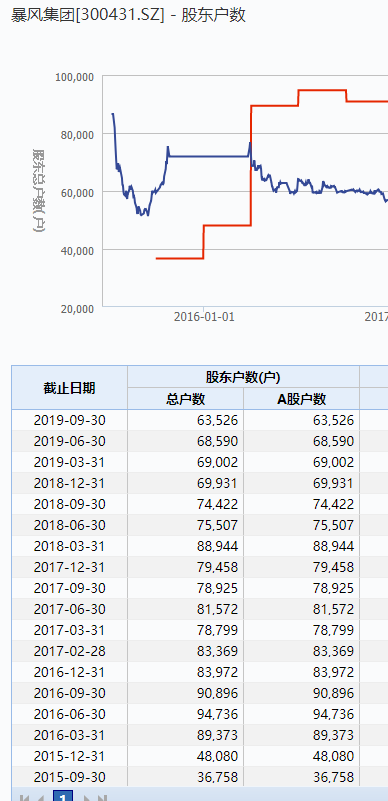
Task: Select the 2017-12-31 date cell
Action: [69, 567]
